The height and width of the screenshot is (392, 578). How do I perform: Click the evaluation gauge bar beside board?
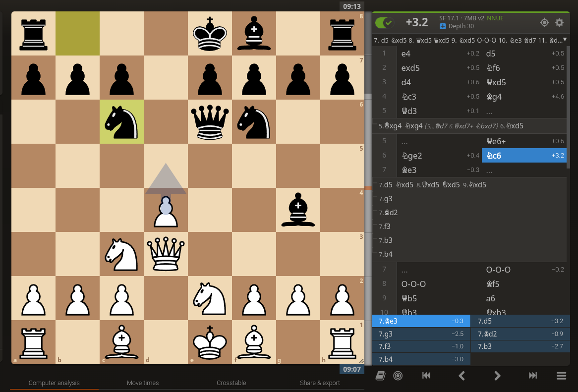(368, 188)
